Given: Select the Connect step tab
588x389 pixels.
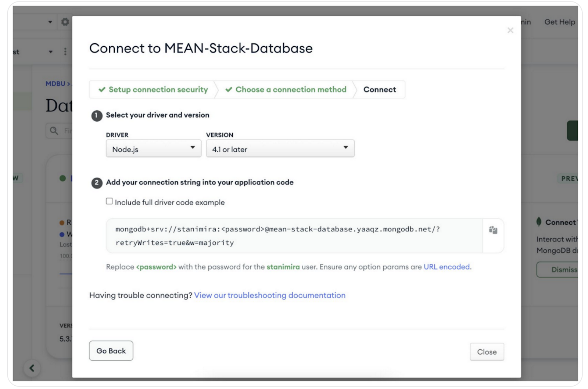Looking at the screenshot, I should coord(379,90).
